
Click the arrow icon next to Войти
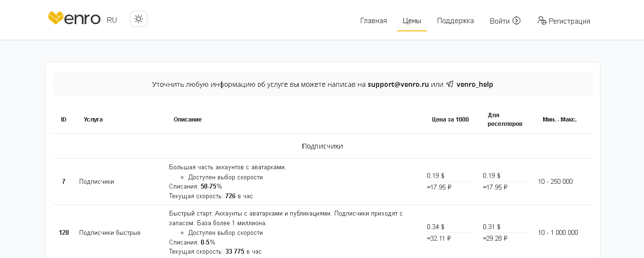[x=516, y=21]
